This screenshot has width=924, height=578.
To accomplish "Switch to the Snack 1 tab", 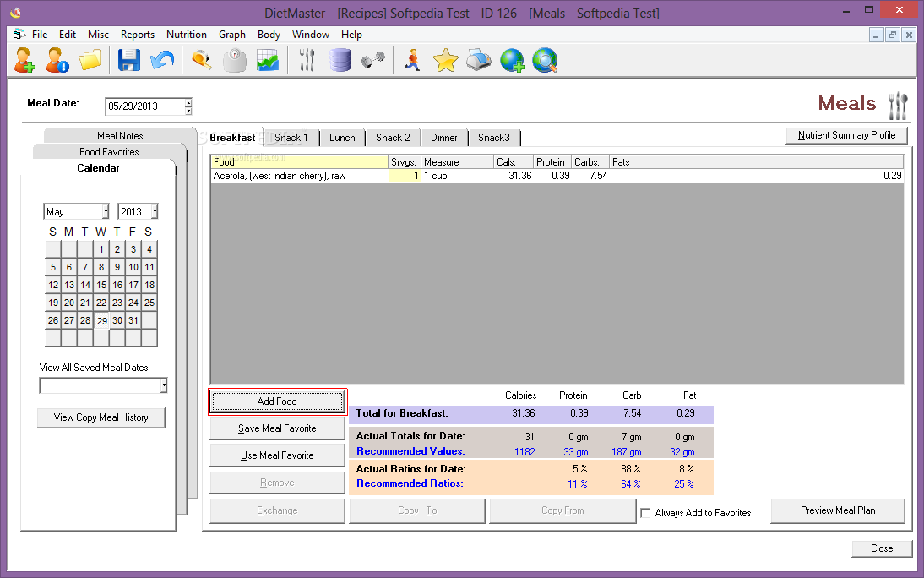I will [291, 138].
